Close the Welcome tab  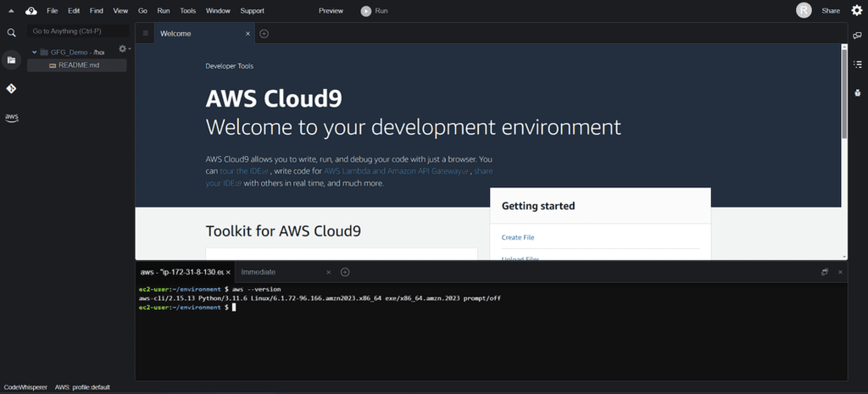(248, 34)
